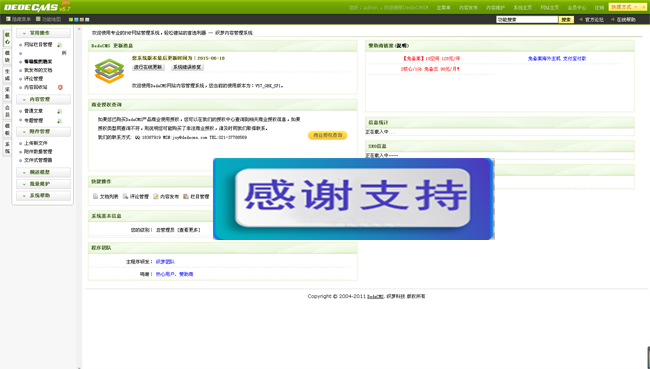Click arrow icon before 官方论坛
Screen dimensions: 650x369
(x=581, y=19)
